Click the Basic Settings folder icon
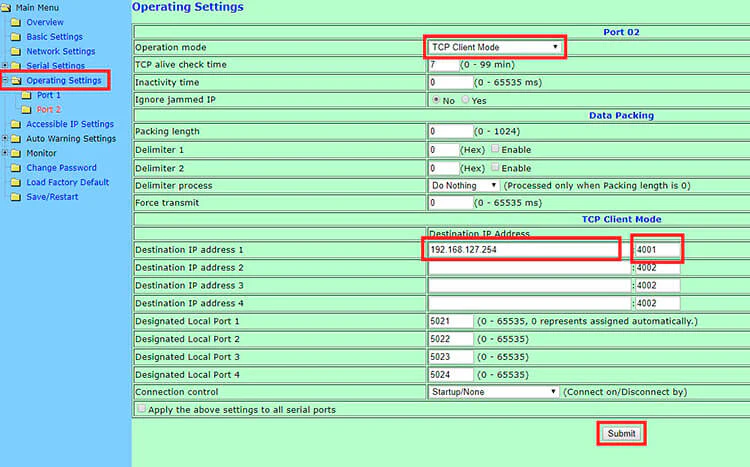 coord(16,37)
